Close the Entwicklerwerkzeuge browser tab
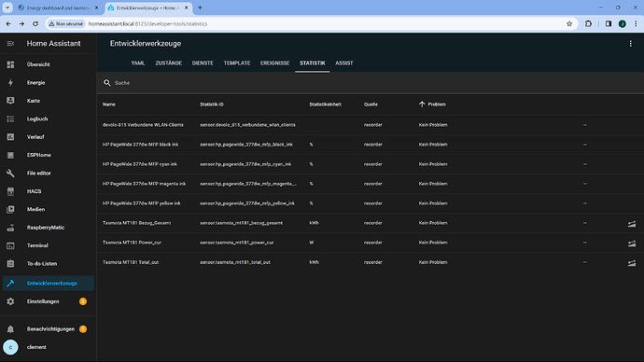This screenshot has width=644, height=362. click(x=186, y=7)
